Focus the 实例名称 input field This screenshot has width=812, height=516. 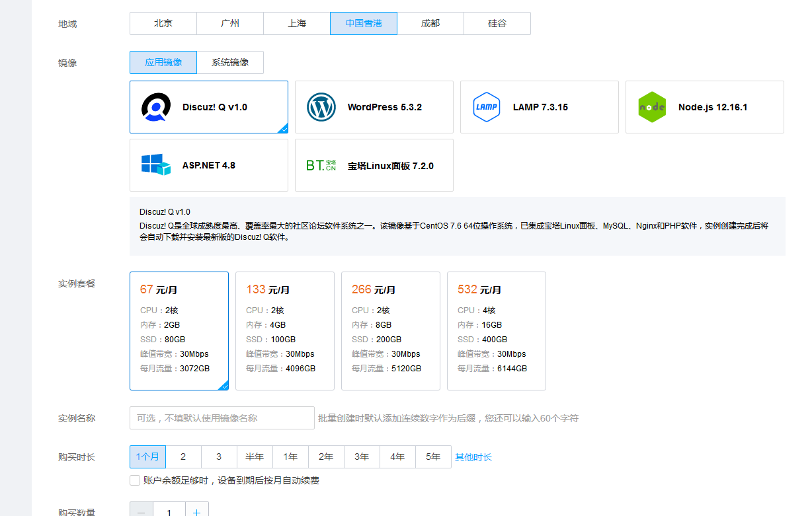click(222, 418)
